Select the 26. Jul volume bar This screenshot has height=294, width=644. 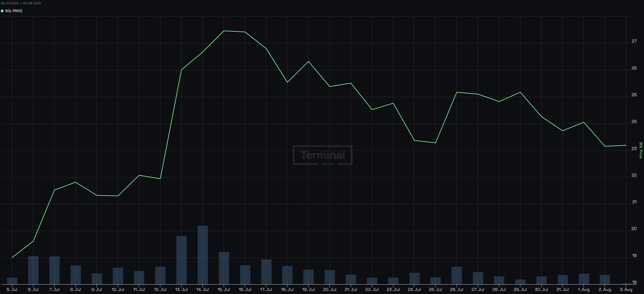coord(457,275)
